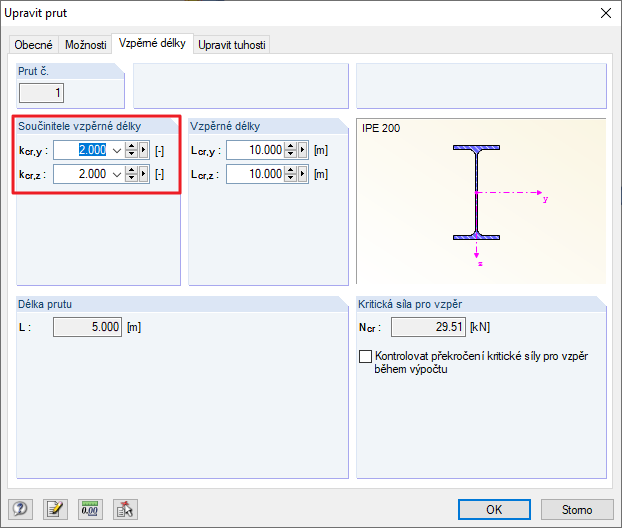The width and height of the screenshot is (622, 528).
Task: Click the IPE 200 cross-section preview
Action: click(481, 201)
